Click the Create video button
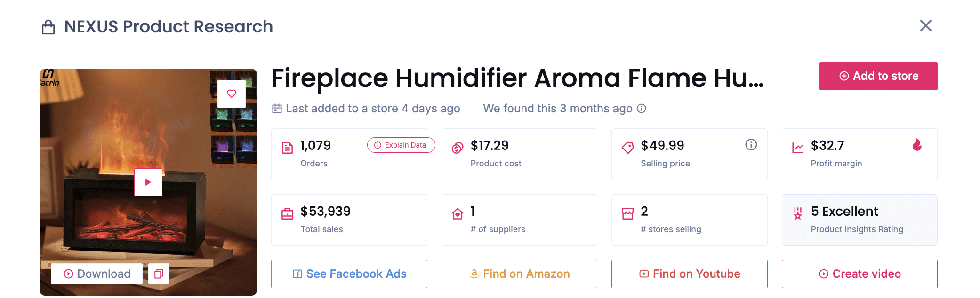The width and height of the screenshot is (980, 298). (x=860, y=274)
